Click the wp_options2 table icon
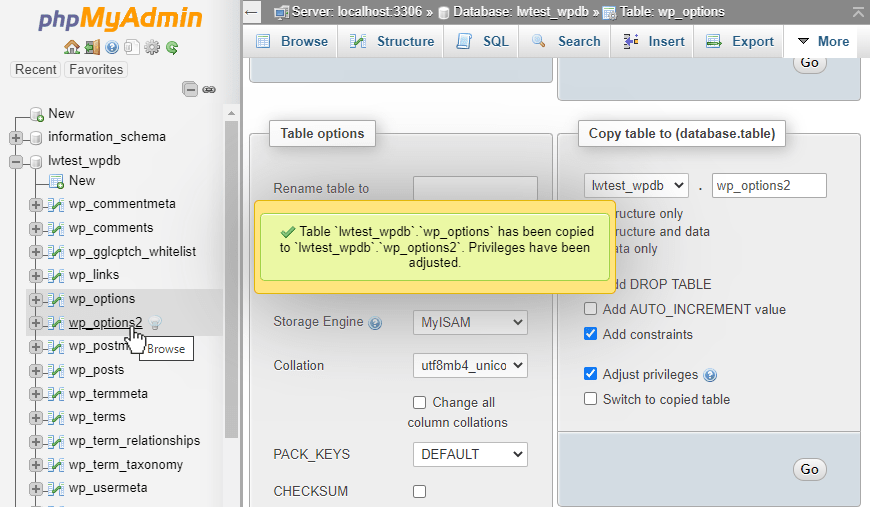 point(55,322)
